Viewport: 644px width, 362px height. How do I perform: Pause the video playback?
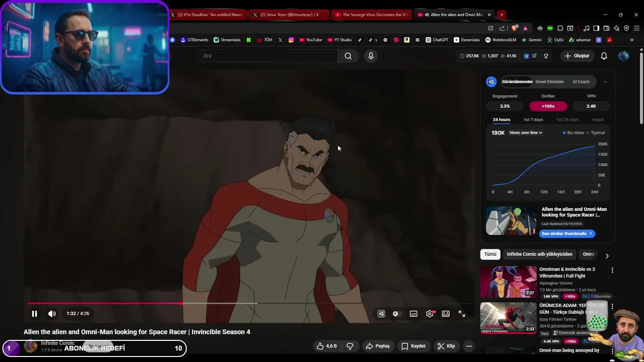(x=34, y=314)
